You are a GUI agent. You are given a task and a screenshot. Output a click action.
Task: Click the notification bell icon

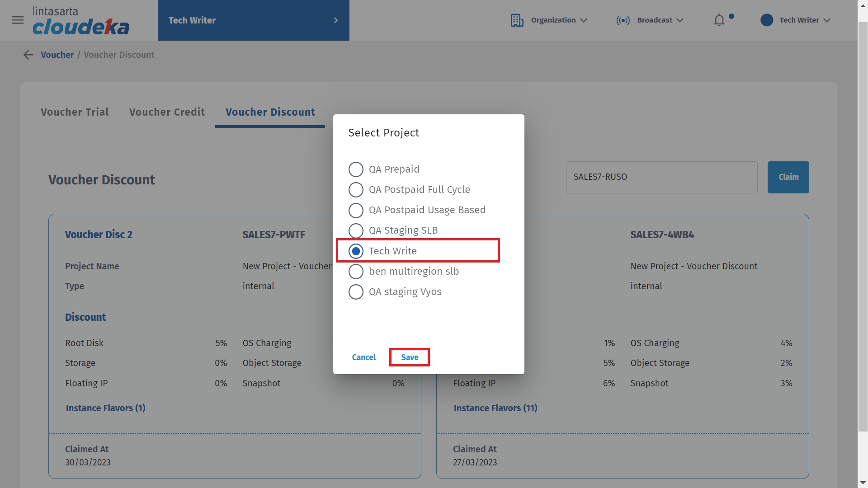(719, 20)
